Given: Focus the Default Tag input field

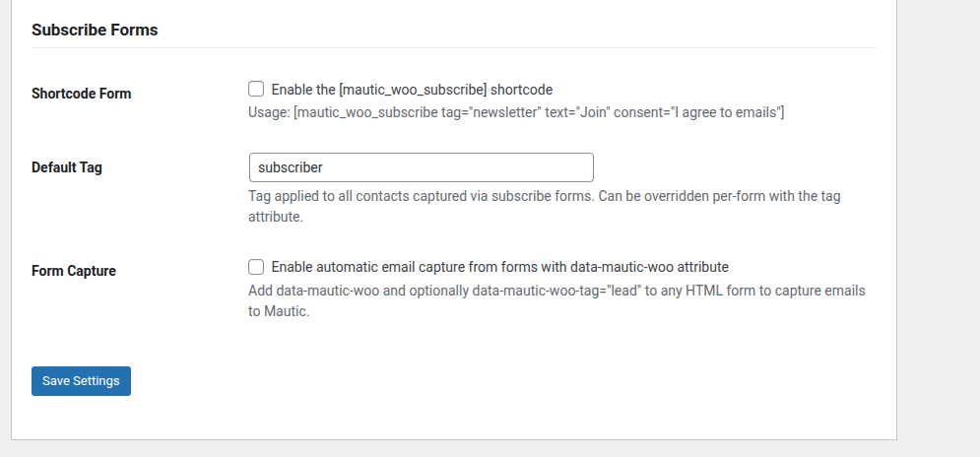Looking at the screenshot, I should coord(421,167).
